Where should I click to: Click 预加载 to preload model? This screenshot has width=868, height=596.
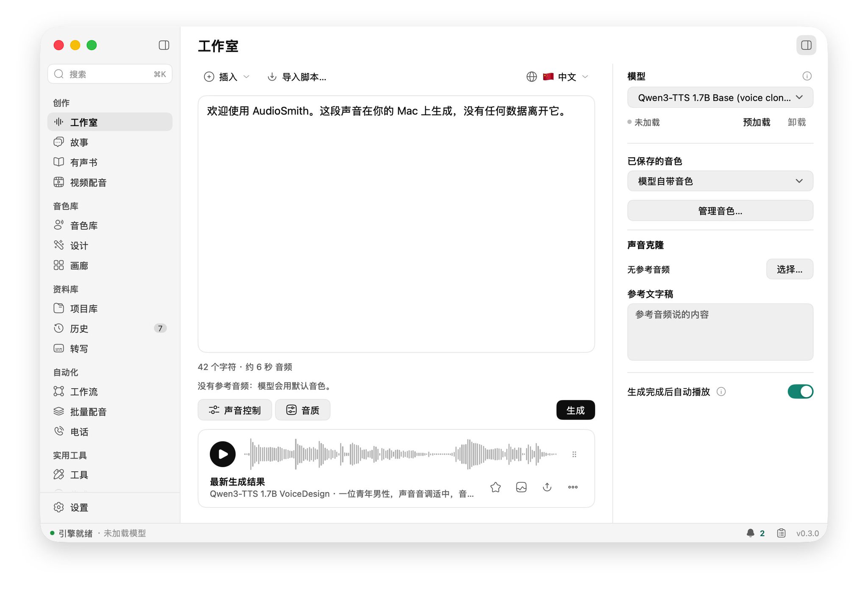point(757,122)
